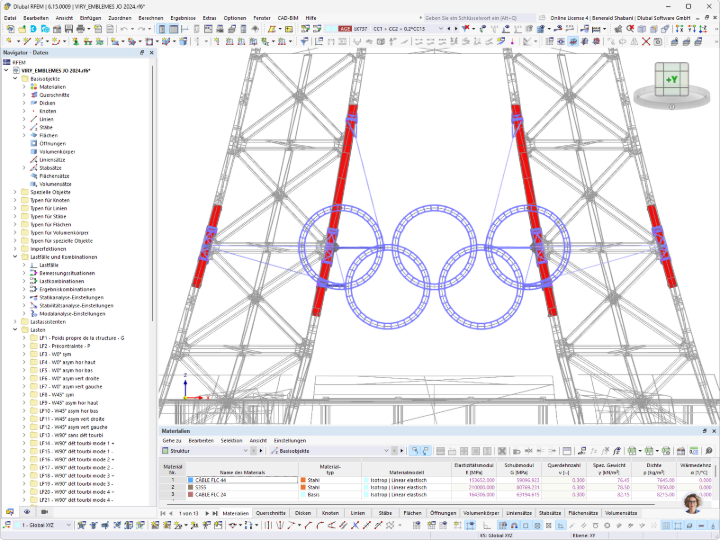Open the Datei menu
Screen dimensions: 720x540
[10, 18]
